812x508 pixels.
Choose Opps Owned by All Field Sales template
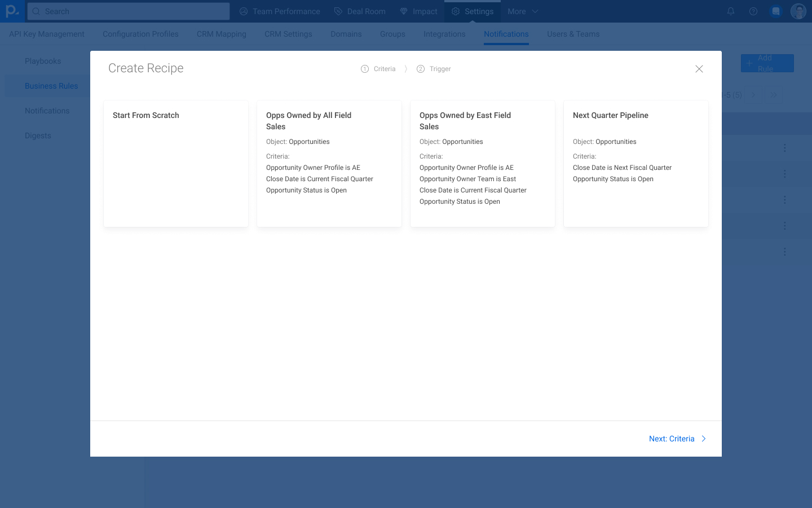pyautogui.click(x=329, y=164)
